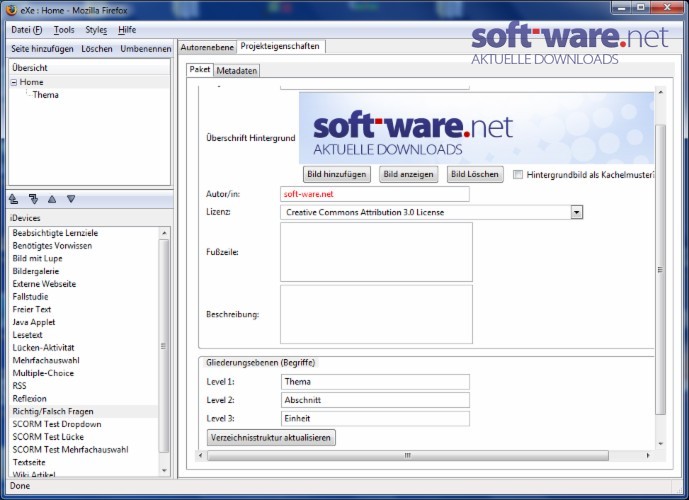Click the Beschreibung text area
Viewport: 689px width, 500px height.
click(x=377, y=314)
